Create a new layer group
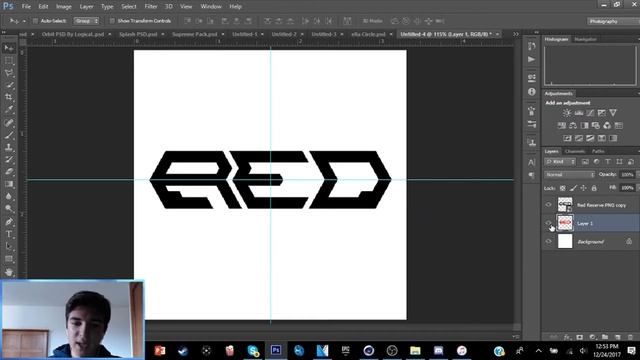The height and width of the screenshot is (360, 640). point(605,337)
